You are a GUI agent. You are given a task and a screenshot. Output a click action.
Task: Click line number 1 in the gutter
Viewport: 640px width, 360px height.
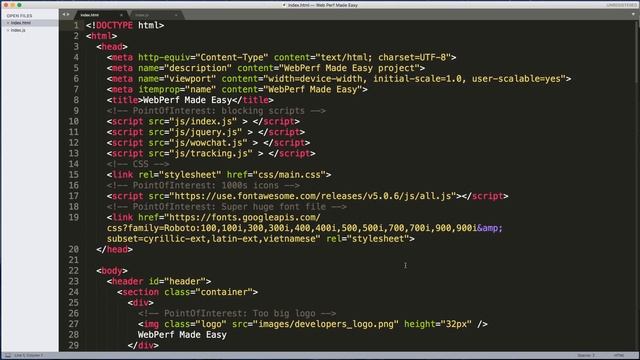[76, 25]
